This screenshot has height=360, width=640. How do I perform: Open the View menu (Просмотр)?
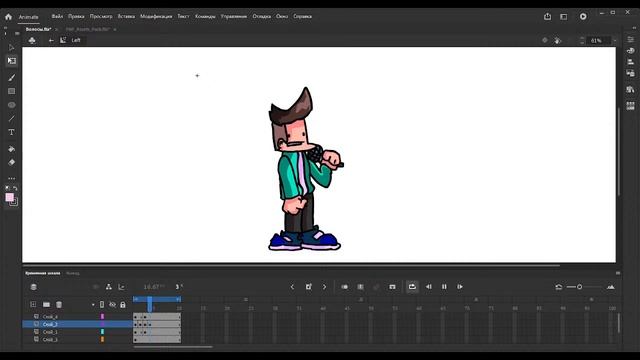click(101, 16)
